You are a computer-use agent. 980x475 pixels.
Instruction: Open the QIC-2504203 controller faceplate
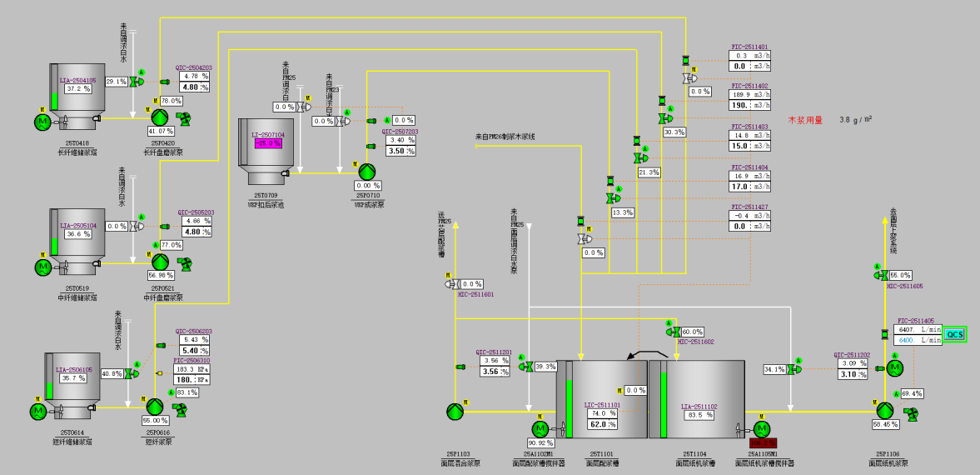click(193, 67)
